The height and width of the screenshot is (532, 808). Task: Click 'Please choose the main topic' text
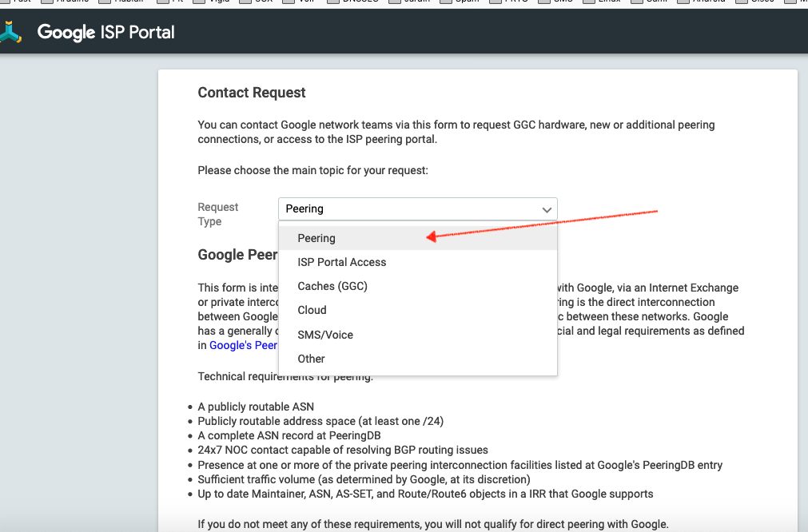tap(312, 170)
